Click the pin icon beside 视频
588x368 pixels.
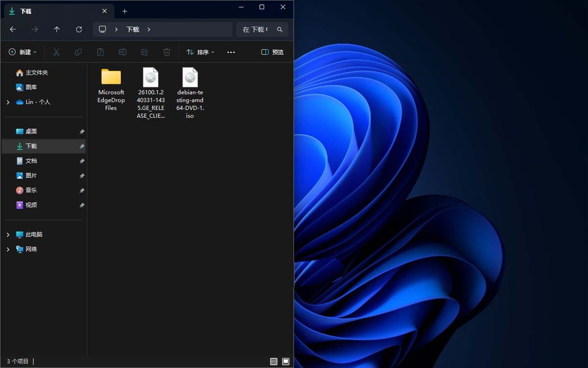pyautogui.click(x=82, y=205)
